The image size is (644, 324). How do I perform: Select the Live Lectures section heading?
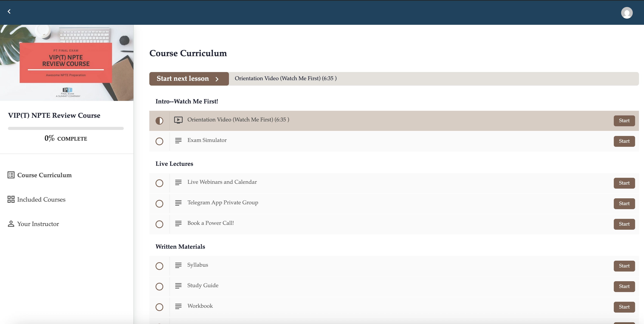click(x=174, y=164)
